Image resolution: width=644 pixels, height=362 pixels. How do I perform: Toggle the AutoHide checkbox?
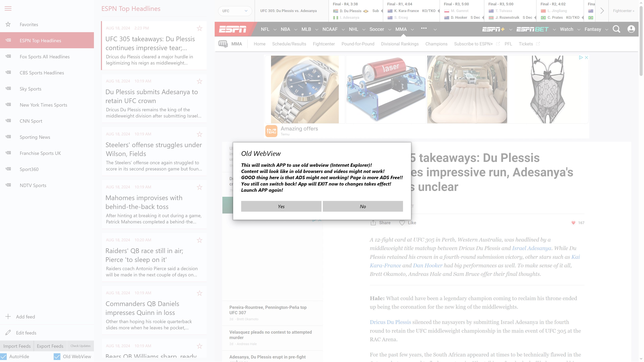[x=4, y=356]
